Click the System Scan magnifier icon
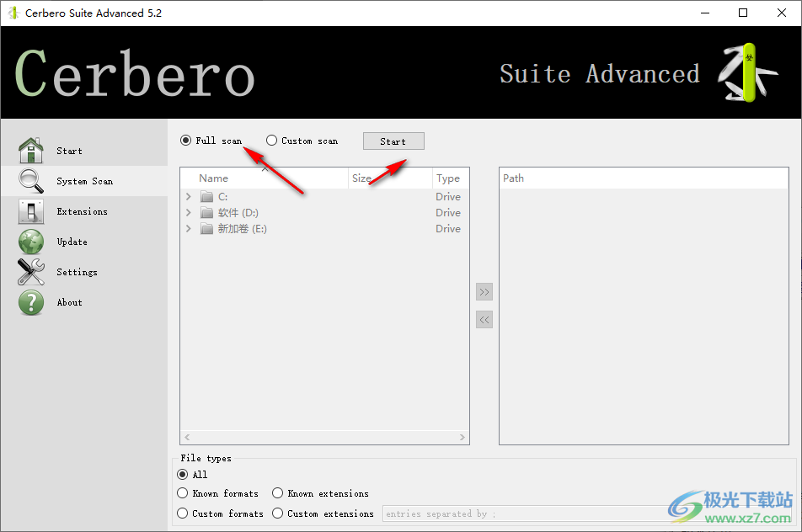The width and height of the screenshot is (802, 532). click(x=30, y=181)
